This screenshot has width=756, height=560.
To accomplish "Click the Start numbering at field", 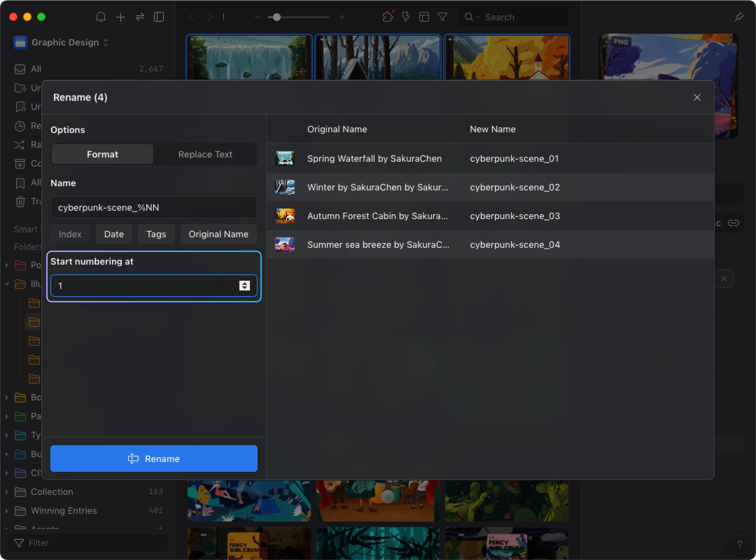I will click(x=154, y=286).
